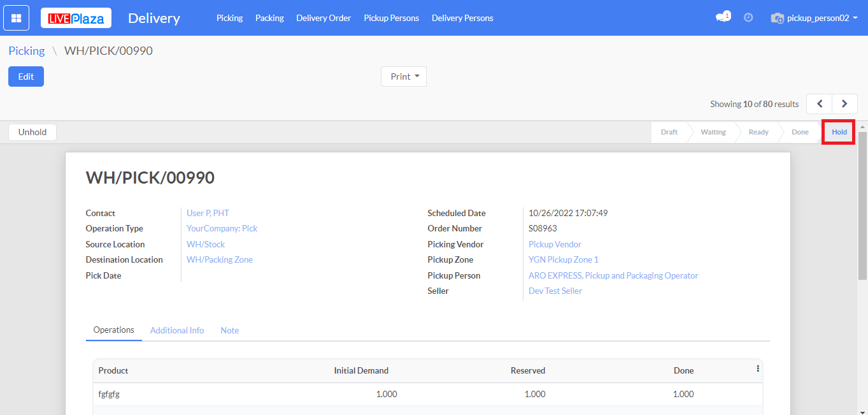The height and width of the screenshot is (415, 868).
Task: Go to the previous record arrow
Action: pos(820,104)
